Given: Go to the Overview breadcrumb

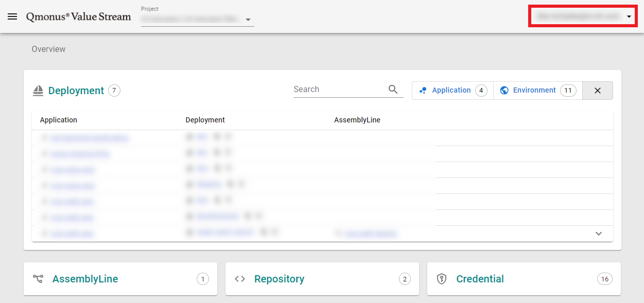Looking at the screenshot, I should pyautogui.click(x=49, y=49).
